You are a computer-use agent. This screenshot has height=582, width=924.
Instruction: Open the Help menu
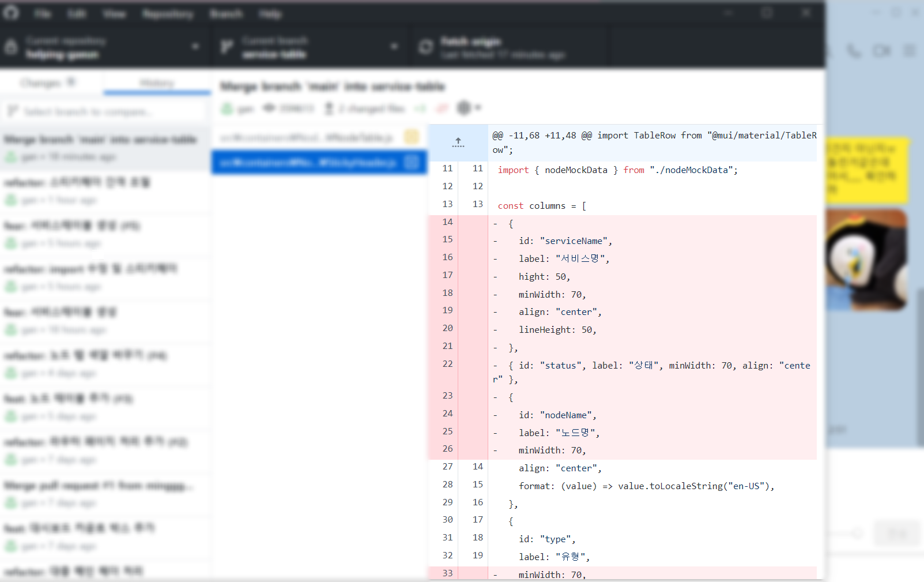[x=270, y=13]
